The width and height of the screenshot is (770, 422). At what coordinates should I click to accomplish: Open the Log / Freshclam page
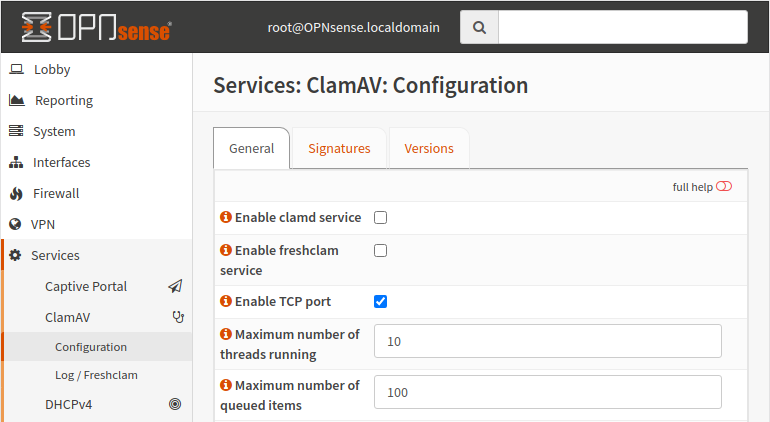(96, 375)
